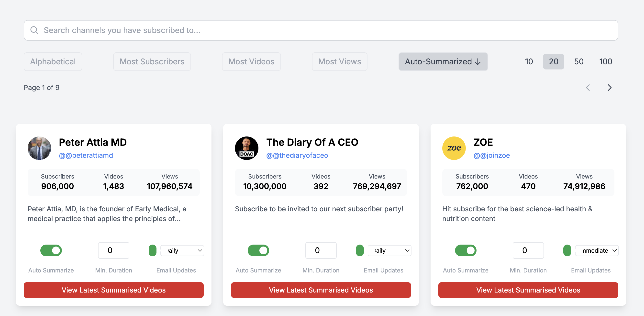Click the ZOE channel logo

454,148
